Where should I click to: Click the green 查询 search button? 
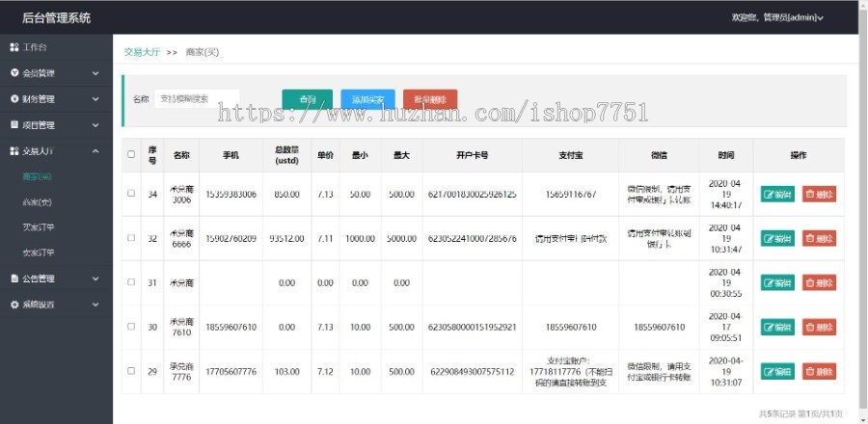(307, 99)
